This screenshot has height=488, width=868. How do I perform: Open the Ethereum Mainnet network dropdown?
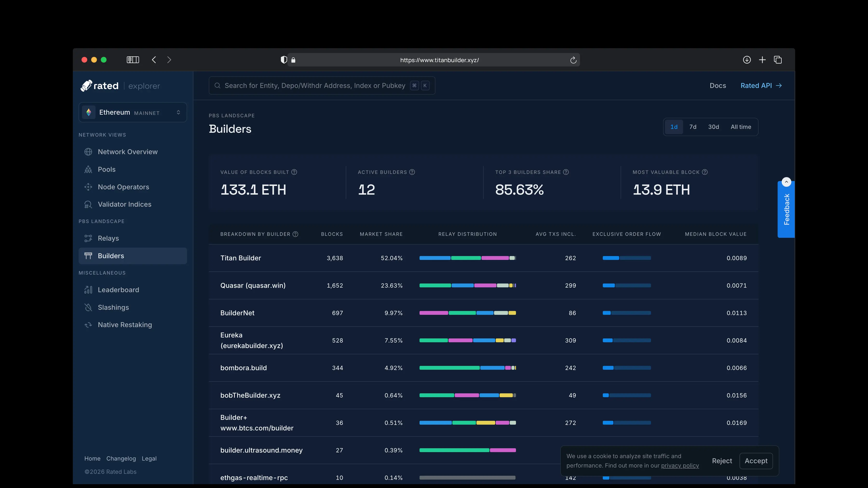[133, 112]
